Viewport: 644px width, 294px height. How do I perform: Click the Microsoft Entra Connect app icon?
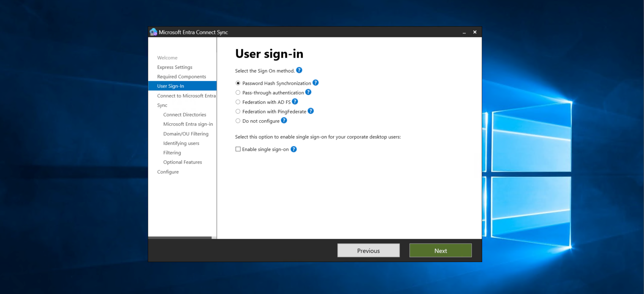(x=153, y=32)
